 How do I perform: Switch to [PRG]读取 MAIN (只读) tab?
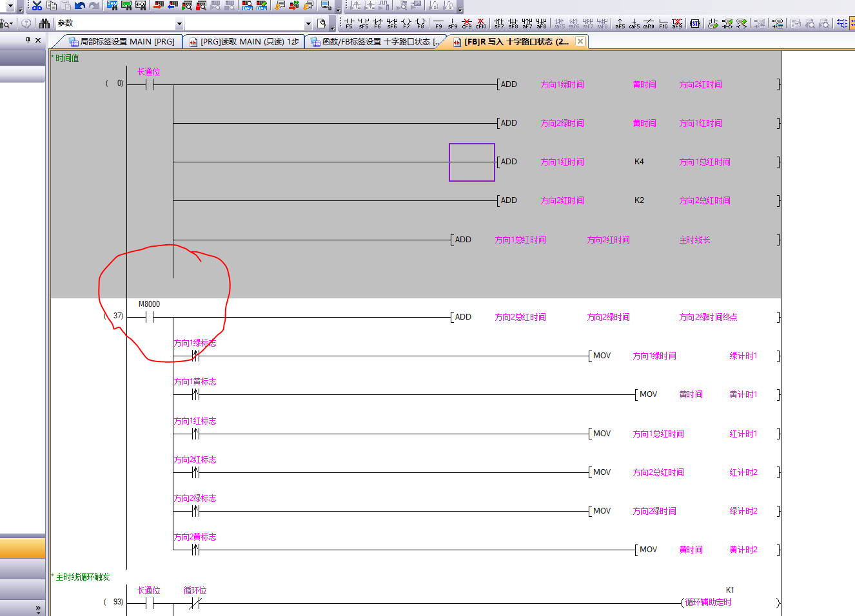244,42
